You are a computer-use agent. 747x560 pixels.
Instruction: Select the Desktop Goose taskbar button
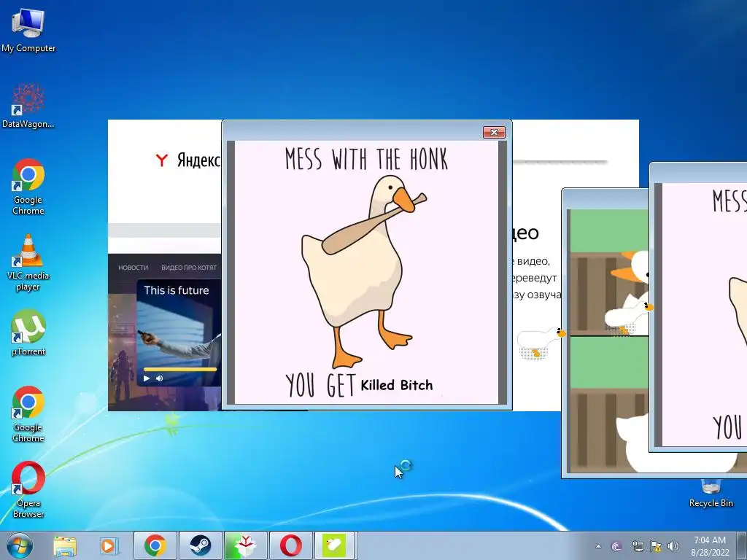[x=334, y=545]
